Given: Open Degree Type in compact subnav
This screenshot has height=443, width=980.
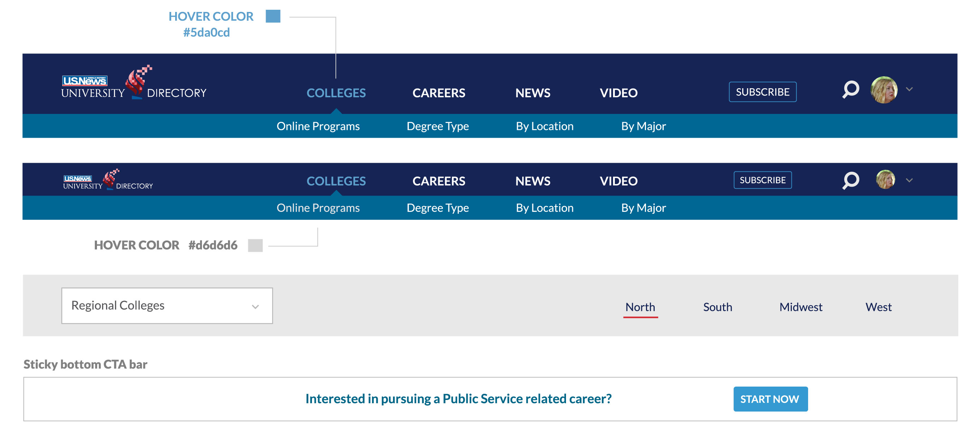Looking at the screenshot, I should (437, 208).
